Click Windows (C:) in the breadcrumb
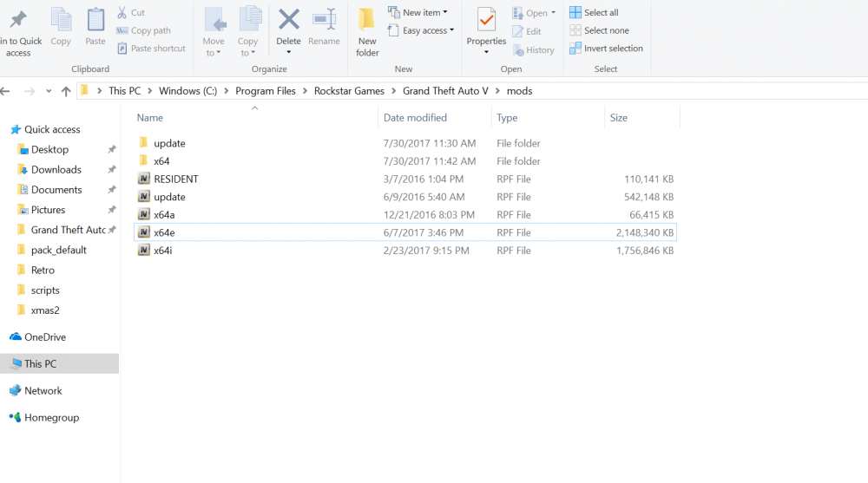 pos(187,91)
